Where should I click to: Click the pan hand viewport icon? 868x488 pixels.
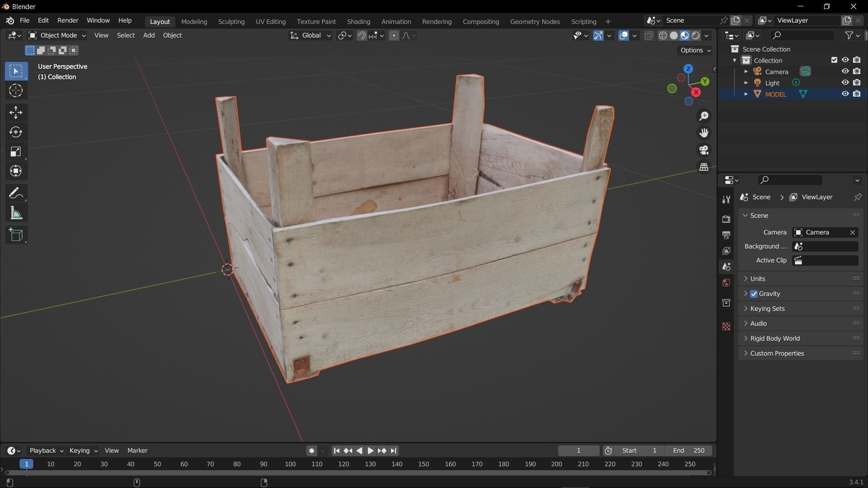coord(704,133)
